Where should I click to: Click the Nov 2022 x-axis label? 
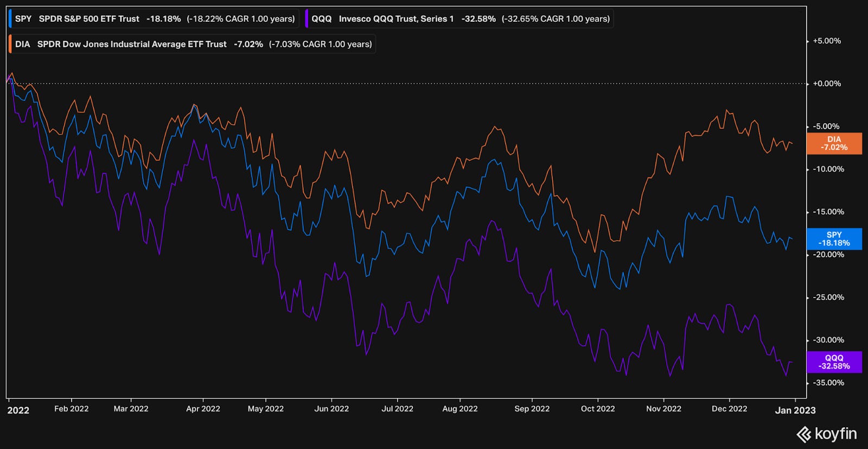(x=663, y=409)
